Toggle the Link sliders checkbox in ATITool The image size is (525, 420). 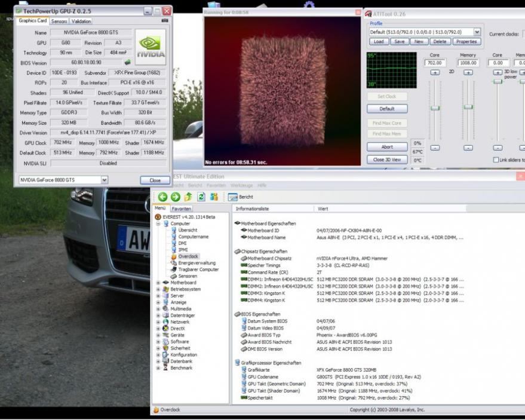click(496, 160)
